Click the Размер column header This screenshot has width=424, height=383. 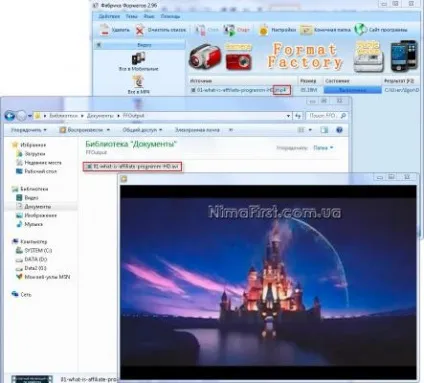point(308,81)
